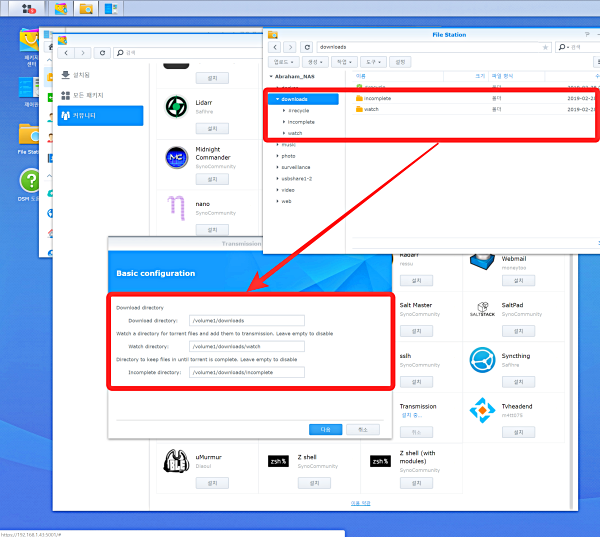Select the watch folder in the tree
This screenshot has height=537, width=600.
295,133
